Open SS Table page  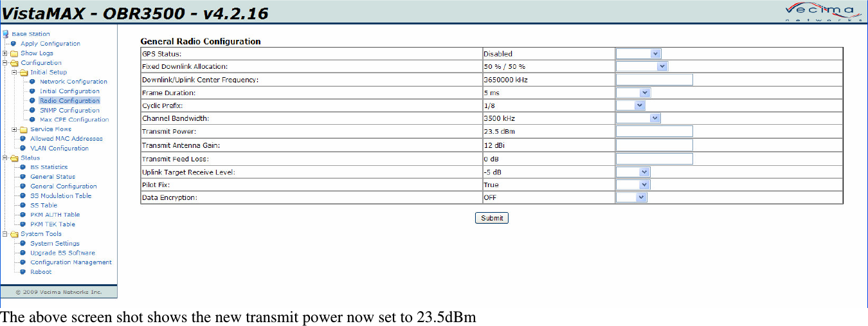44,205
